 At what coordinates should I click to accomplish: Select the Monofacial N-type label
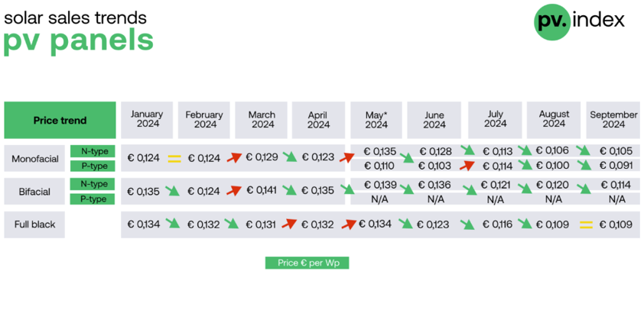92,150
